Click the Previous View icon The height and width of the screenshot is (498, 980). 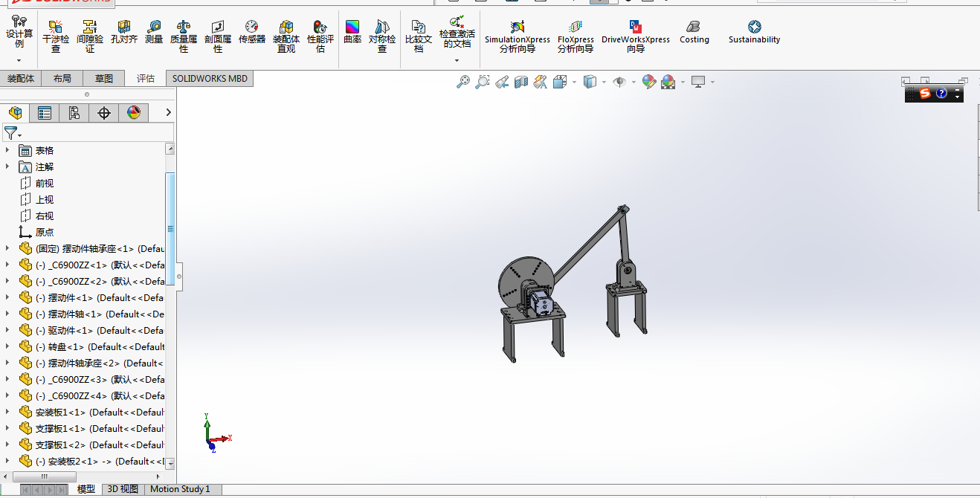[x=502, y=82]
